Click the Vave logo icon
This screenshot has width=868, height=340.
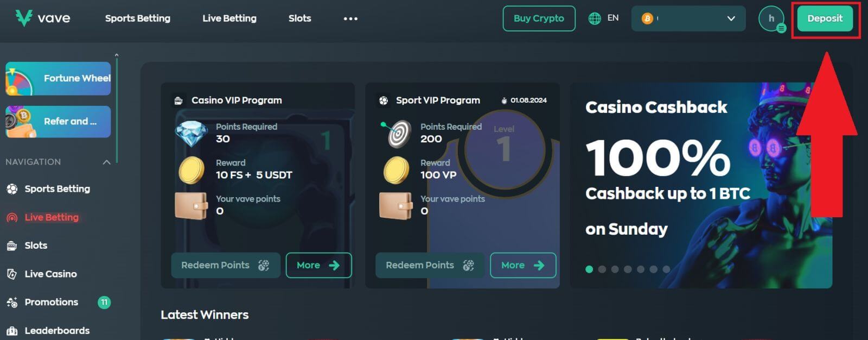pyautogui.click(x=24, y=18)
